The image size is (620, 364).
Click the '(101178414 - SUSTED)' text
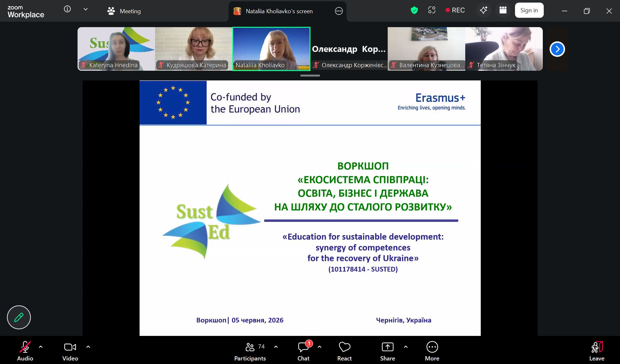click(363, 269)
